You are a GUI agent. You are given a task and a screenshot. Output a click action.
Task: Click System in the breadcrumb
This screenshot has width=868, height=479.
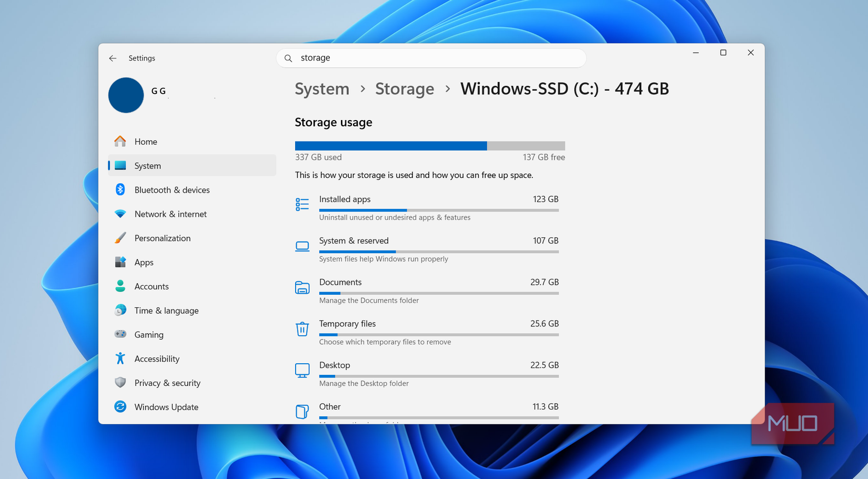322,89
